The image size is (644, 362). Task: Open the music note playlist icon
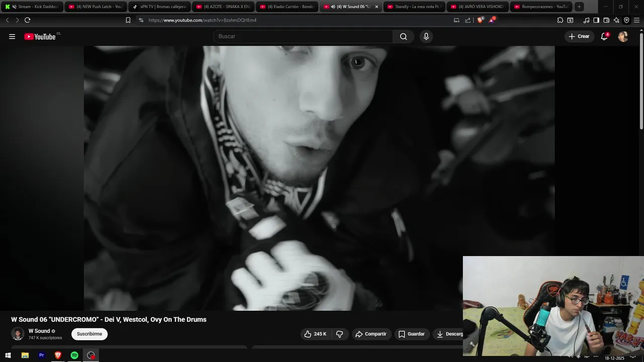pyautogui.click(x=586, y=20)
